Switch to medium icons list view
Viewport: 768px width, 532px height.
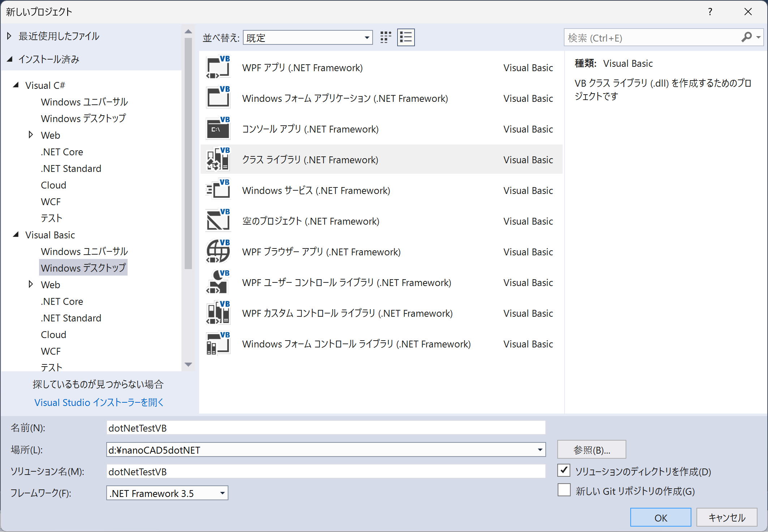pos(406,37)
